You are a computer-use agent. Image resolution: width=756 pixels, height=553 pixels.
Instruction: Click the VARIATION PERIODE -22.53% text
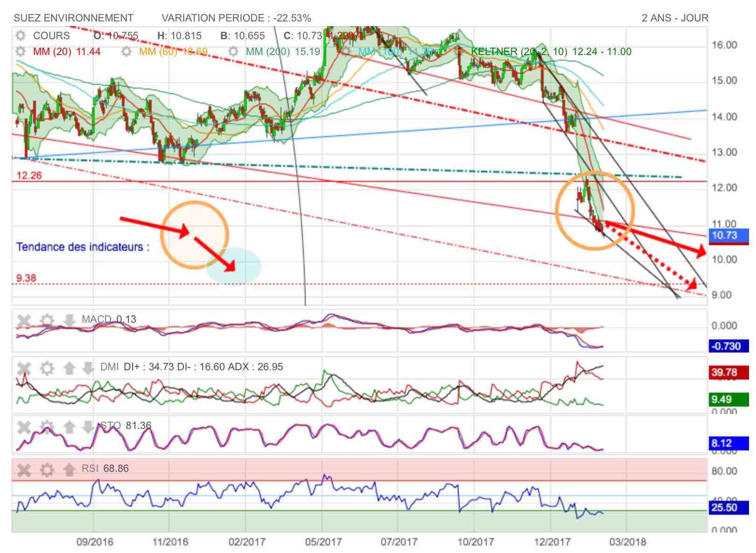(x=236, y=18)
